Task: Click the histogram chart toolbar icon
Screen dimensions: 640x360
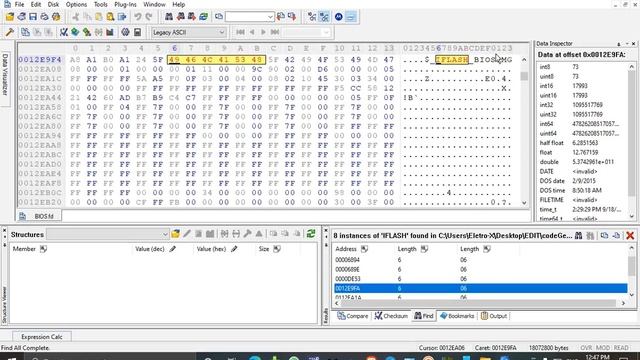Action: coord(110,32)
